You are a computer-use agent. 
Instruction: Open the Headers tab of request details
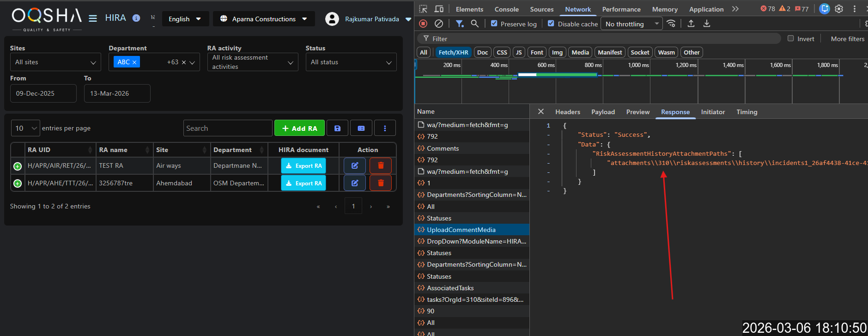click(567, 112)
